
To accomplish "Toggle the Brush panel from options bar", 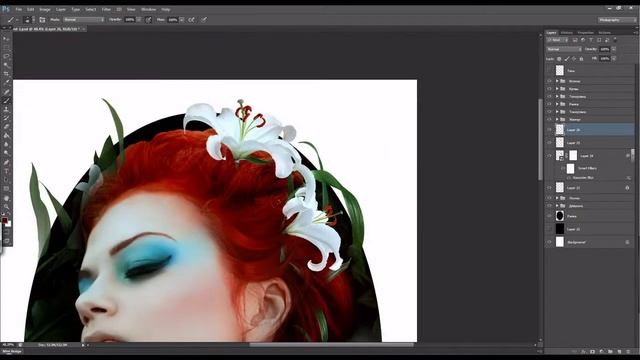I will click(x=42, y=20).
